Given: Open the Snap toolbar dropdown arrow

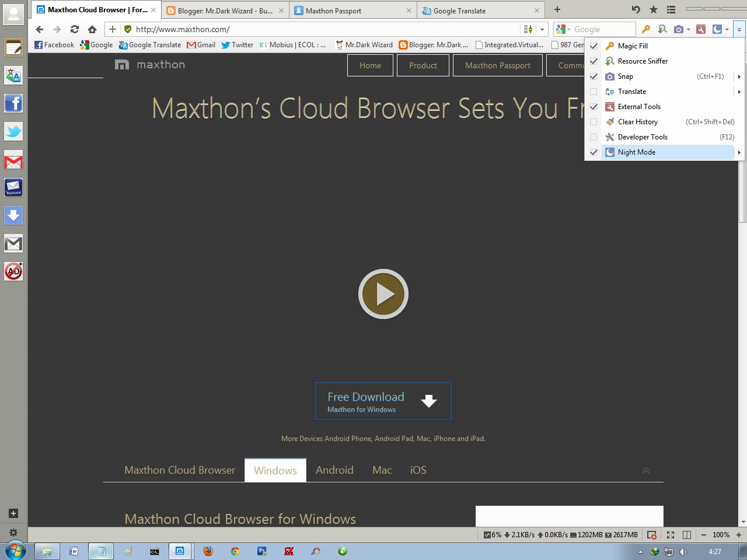Looking at the screenshot, I should tap(688, 29).
